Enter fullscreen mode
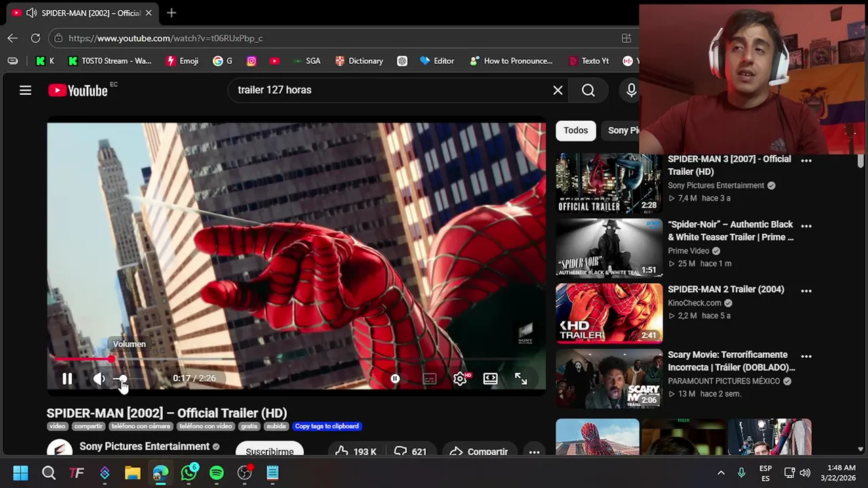 pos(521,379)
